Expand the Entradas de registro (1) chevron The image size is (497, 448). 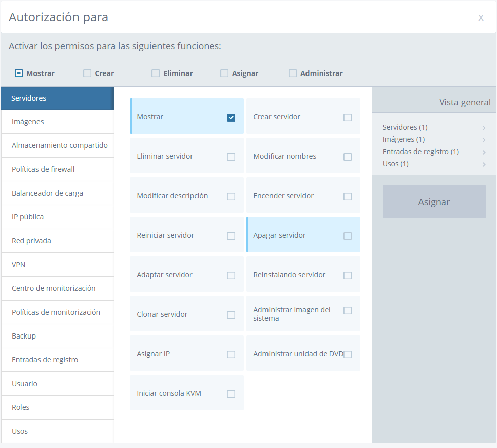(x=484, y=152)
